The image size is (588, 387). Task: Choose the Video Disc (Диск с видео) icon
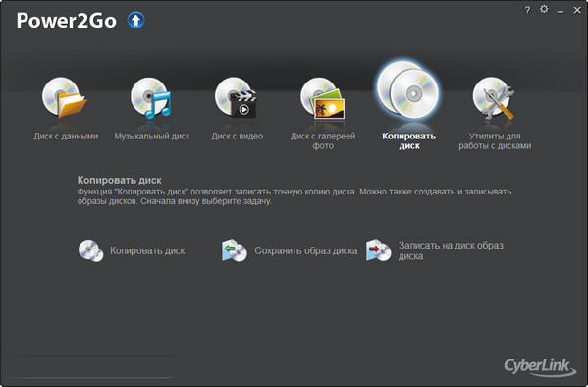(x=236, y=97)
